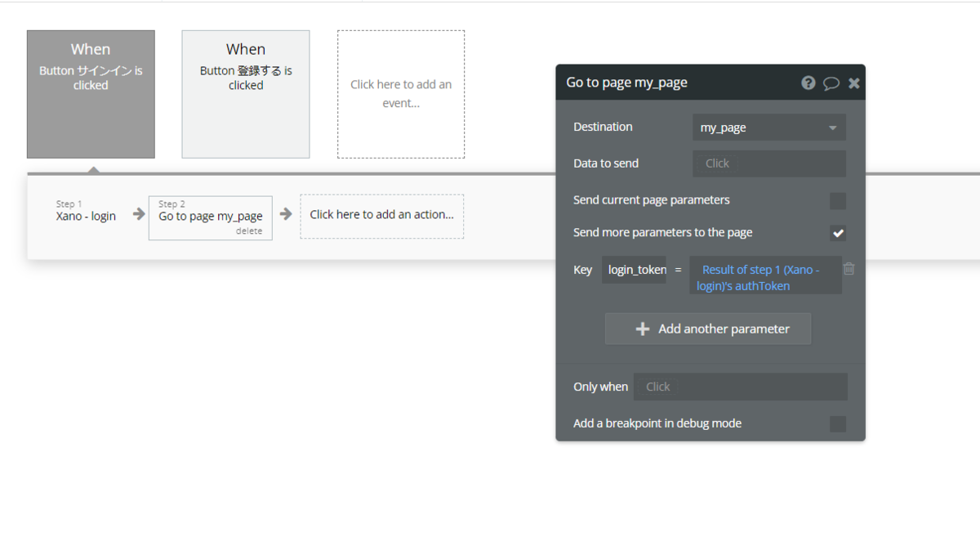This screenshot has width=980, height=546.
Task: Edit the login_token key field
Action: coord(634,270)
